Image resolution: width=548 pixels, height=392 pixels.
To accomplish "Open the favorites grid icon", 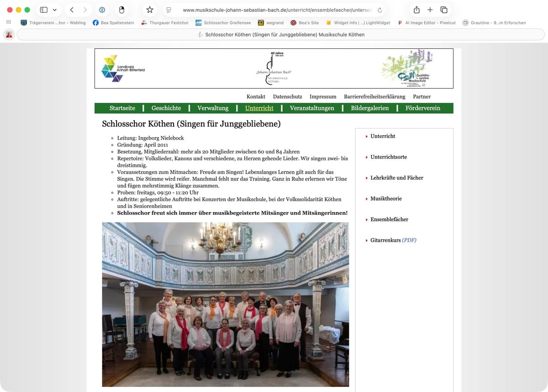I will [9, 22].
